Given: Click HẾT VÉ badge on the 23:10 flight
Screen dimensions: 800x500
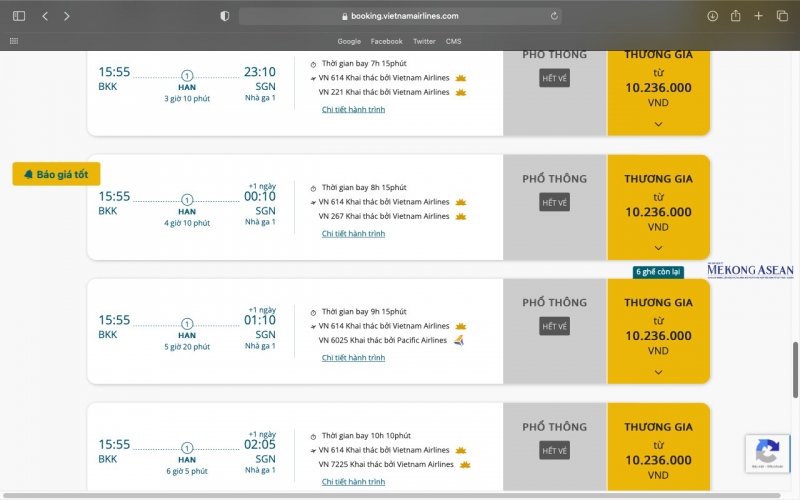Looking at the screenshot, I should 554,78.
